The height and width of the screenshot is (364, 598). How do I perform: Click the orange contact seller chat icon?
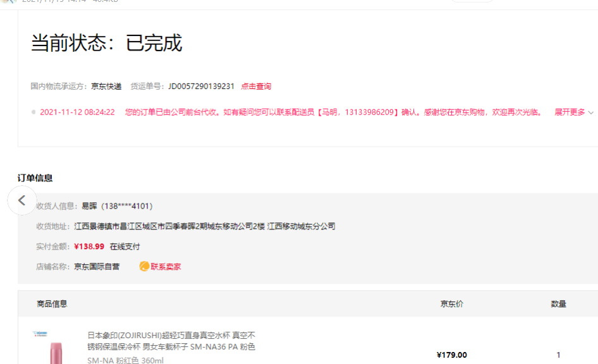[x=144, y=267]
